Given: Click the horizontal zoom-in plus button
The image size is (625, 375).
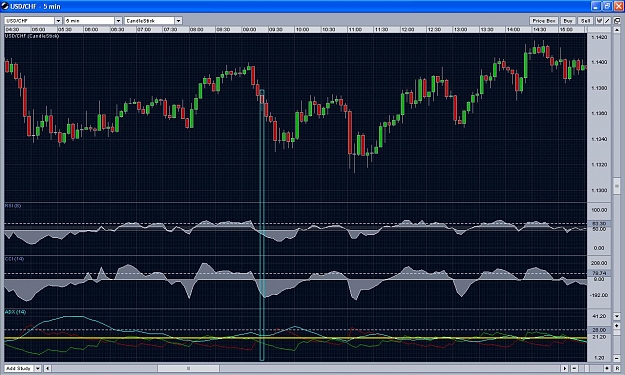Looking at the screenshot, I should coord(607,368).
